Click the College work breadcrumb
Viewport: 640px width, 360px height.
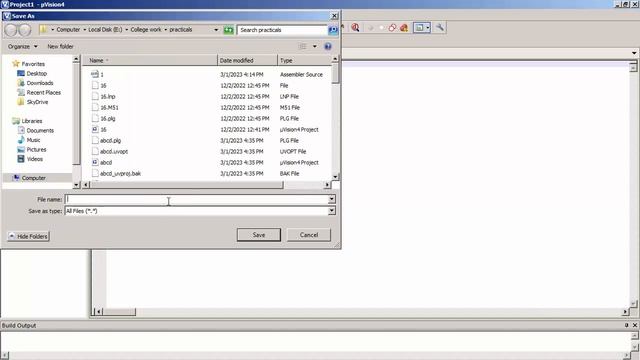click(146, 30)
